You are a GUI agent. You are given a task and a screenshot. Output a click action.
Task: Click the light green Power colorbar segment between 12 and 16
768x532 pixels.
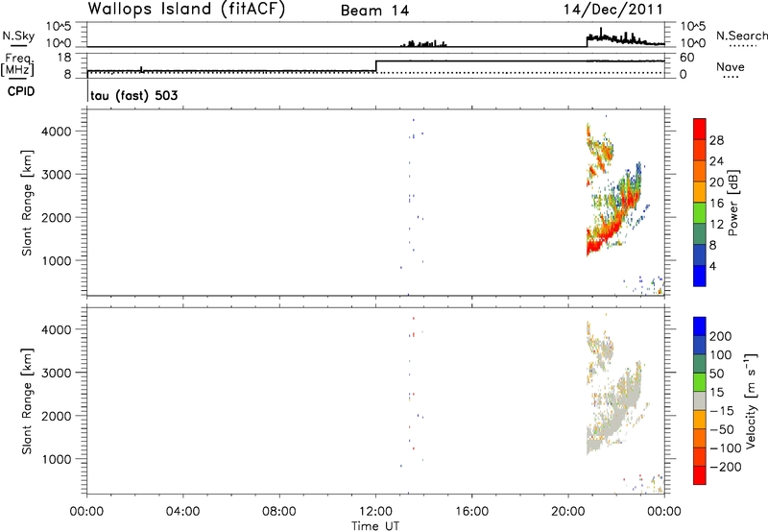coord(700,213)
